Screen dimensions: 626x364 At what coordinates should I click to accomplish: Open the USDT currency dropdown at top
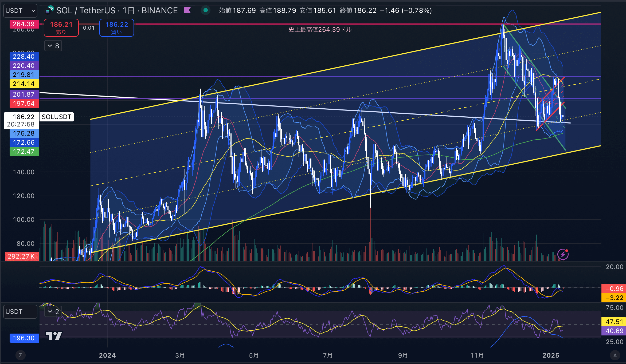(x=20, y=11)
